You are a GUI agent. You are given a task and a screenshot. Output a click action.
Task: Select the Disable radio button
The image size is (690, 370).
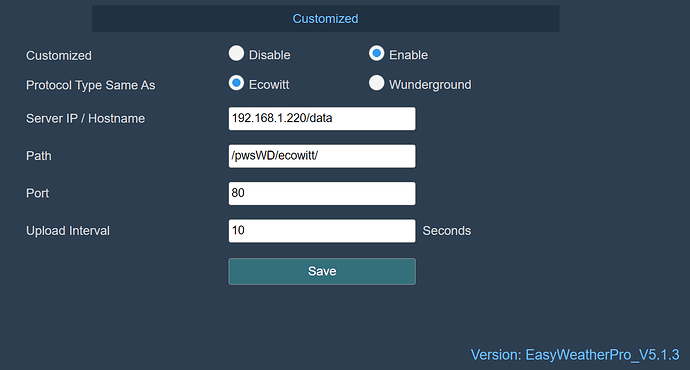[236, 53]
